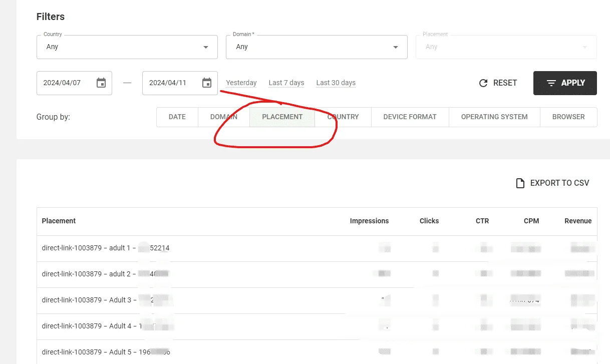Image resolution: width=610 pixels, height=364 pixels.
Task: Click the reset refresh icon
Action: point(483,83)
